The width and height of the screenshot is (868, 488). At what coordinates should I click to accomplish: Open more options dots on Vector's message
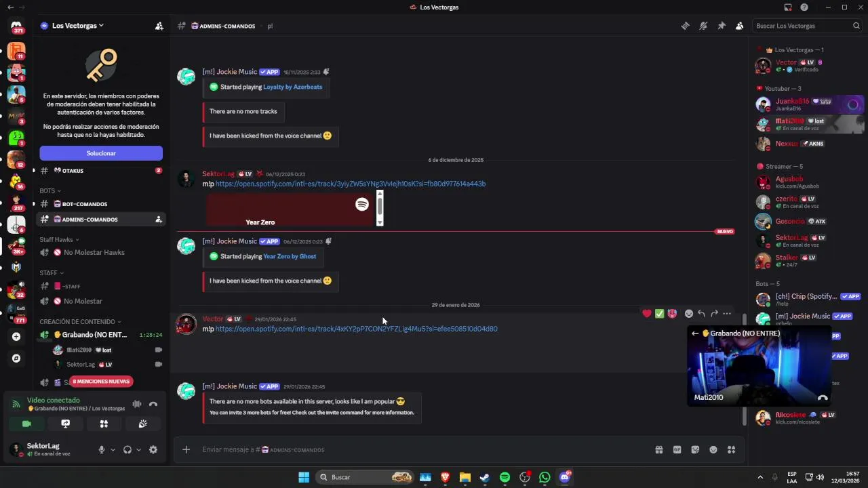[727, 313]
